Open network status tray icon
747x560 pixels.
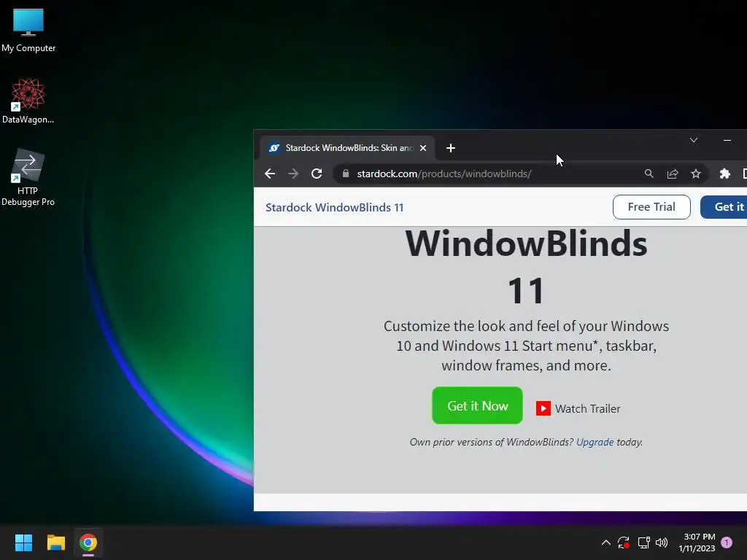tap(643, 542)
